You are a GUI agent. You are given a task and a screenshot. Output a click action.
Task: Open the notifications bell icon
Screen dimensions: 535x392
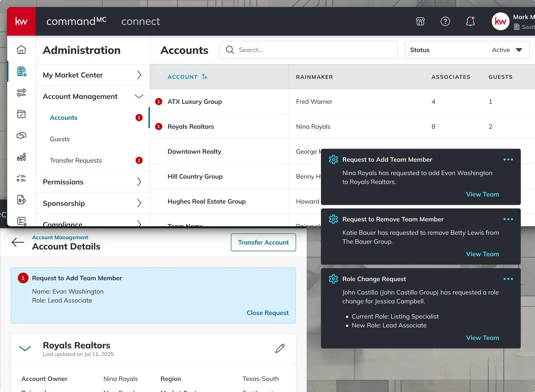[470, 21]
